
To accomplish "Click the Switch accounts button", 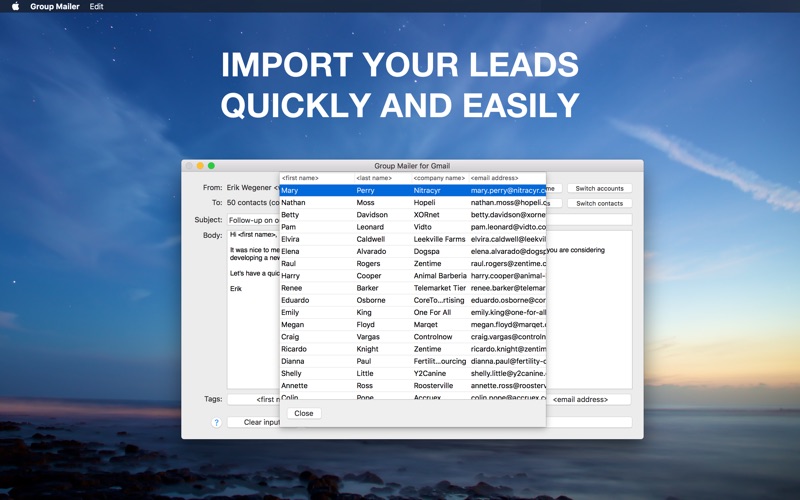I will coord(599,188).
